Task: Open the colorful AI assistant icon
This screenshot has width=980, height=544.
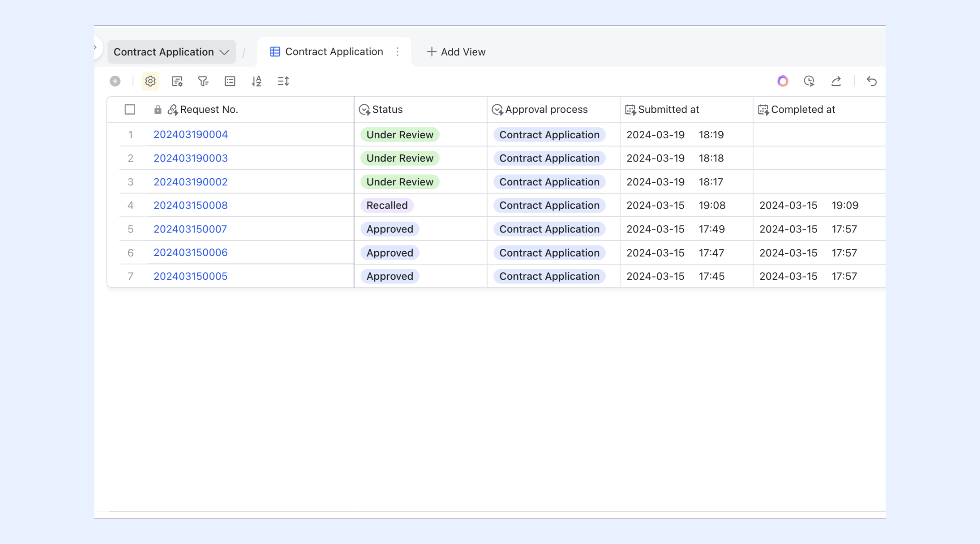Action: coord(783,81)
